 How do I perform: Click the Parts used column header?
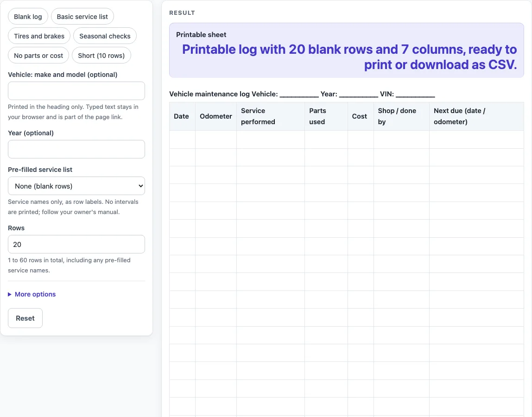pyautogui.click(x=326, y=116)
